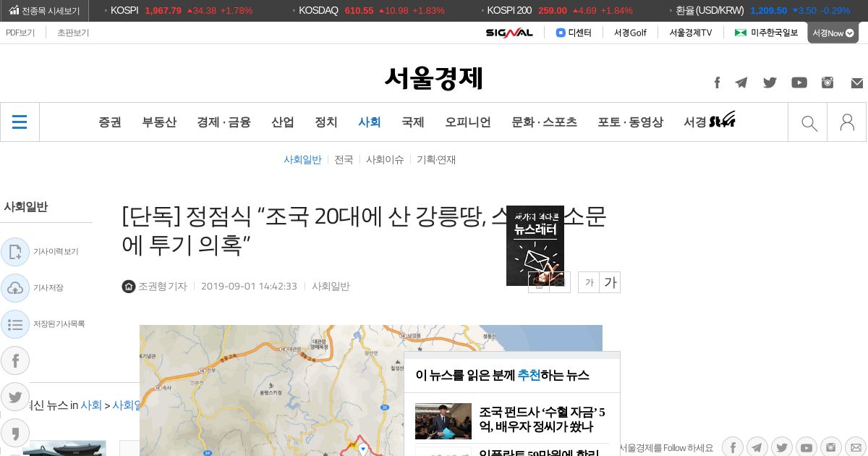The image size is (868, 456).
Task: Click the reporter home icon beside 조권형 기자
Action: (x=129, y=286)
